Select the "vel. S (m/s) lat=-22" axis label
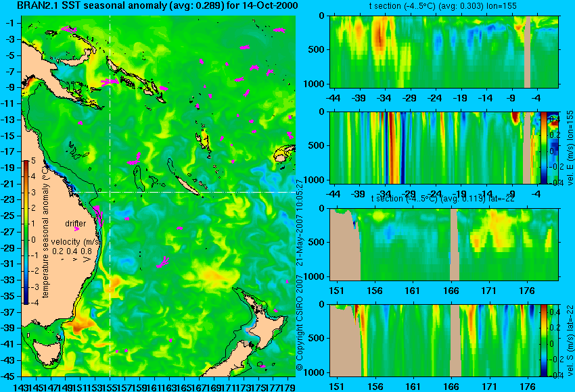This screenshot has height=392, width=575. [x=570, y=341]
